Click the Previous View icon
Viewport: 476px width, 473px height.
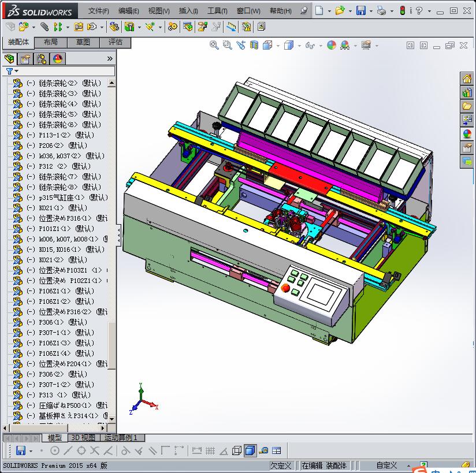click(x=241, y=45)
